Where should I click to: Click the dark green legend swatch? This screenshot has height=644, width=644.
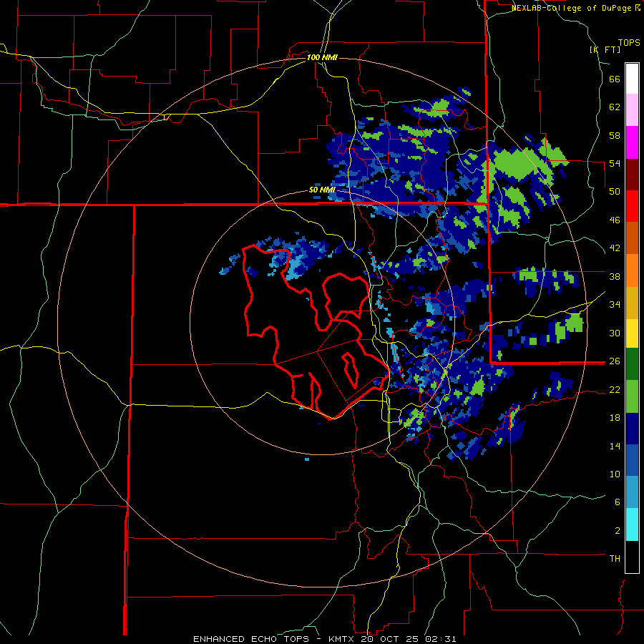click(x=632, y=364)
